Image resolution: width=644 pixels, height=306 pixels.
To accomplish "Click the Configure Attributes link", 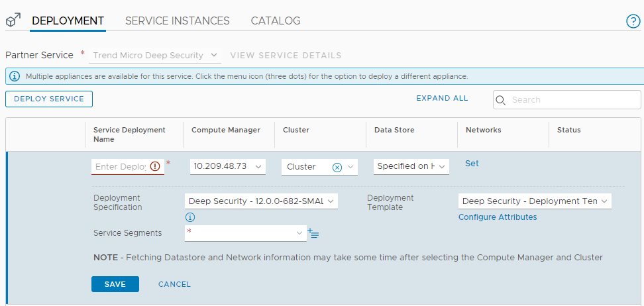I will tap(497, 217).
